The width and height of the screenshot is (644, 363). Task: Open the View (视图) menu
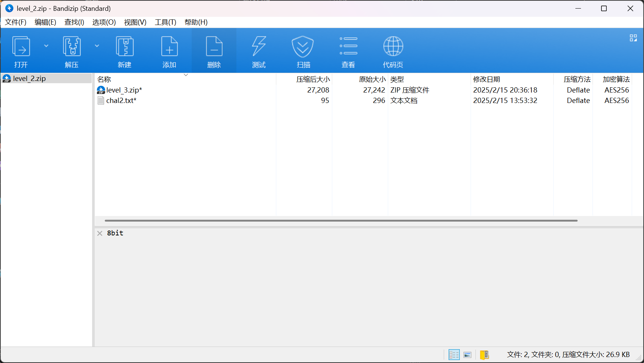[x=135, y=22]
